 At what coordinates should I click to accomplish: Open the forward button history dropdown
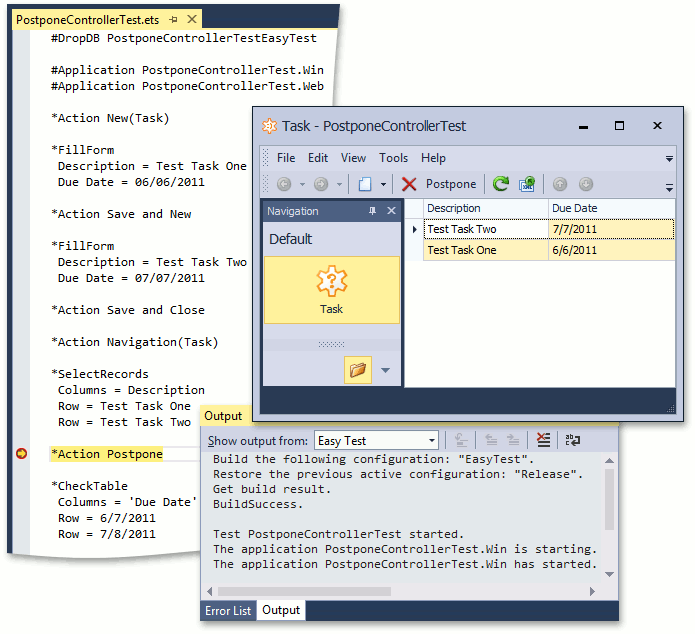click(x=339, y=184)
